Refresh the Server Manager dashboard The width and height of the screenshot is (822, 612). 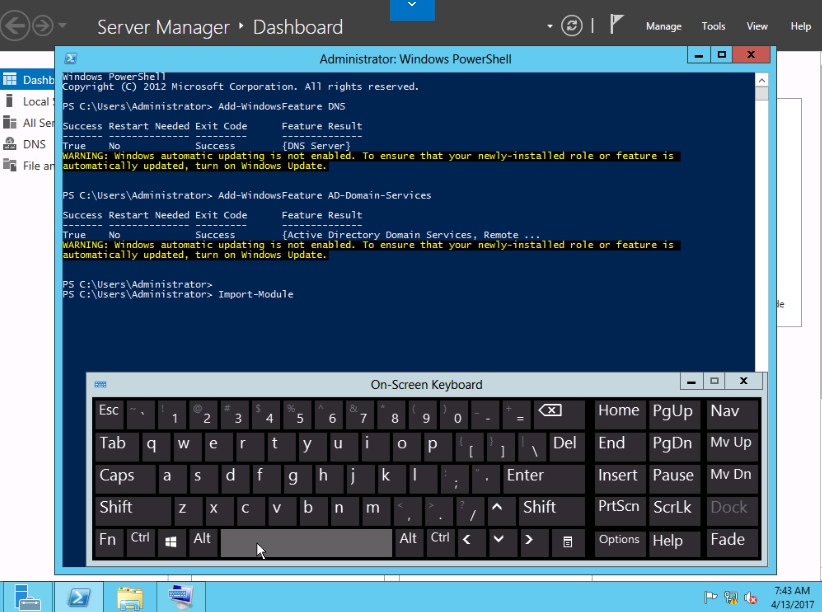click(x=571, y=26)
